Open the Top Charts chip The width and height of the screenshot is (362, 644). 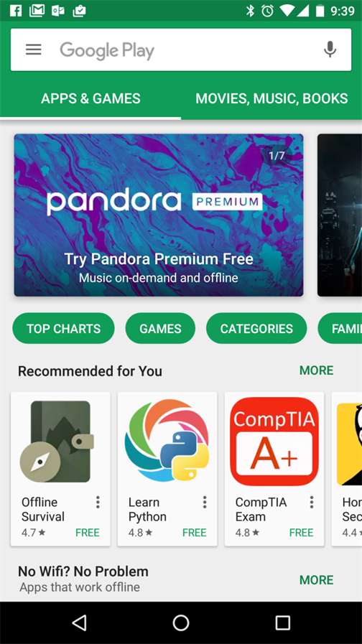pyautogui.click(x=64, y=329)
